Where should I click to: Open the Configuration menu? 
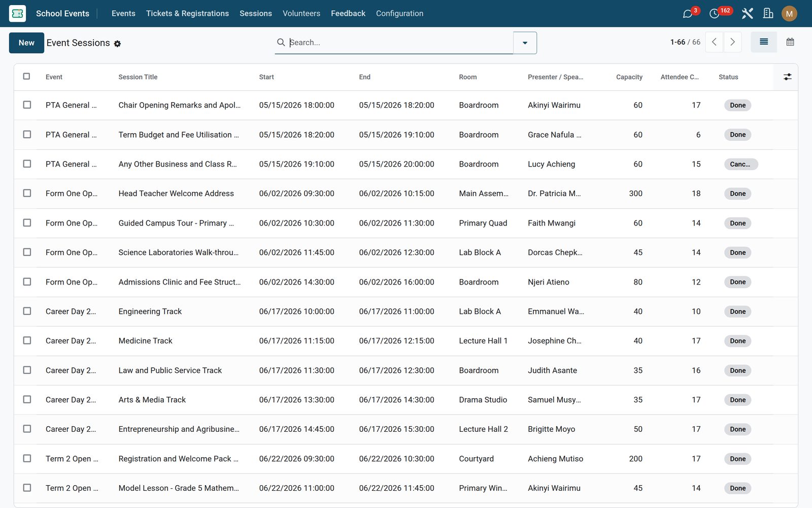point(399,14)
